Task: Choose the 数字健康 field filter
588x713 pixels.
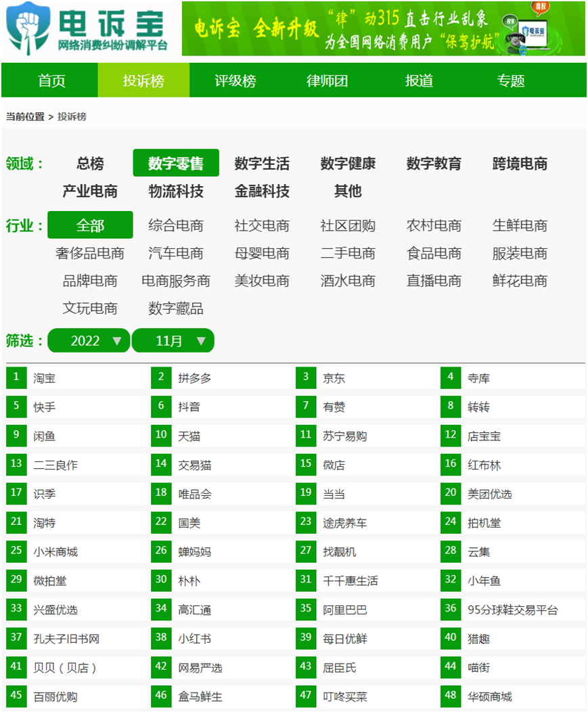Action: point(348,163)
